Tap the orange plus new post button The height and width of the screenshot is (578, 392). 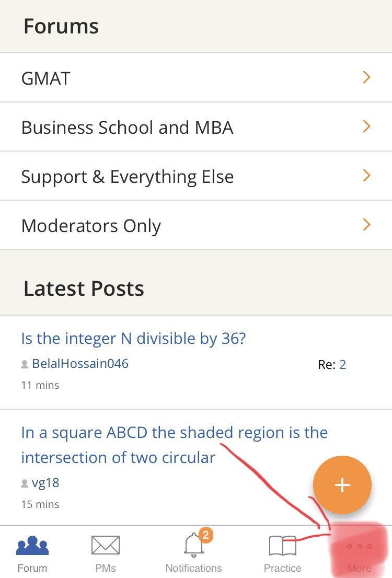pos(342,485)
